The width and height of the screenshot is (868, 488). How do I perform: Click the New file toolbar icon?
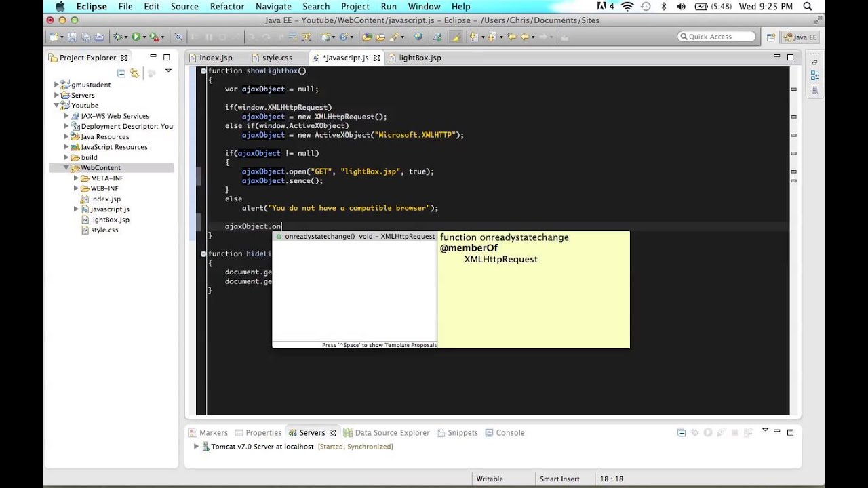[x=53, y=37]
